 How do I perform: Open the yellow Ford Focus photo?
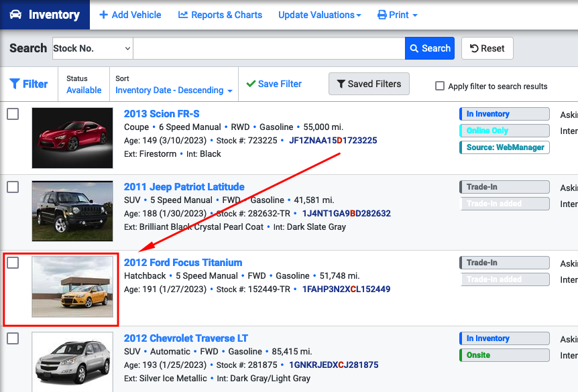tap(72, 287)
